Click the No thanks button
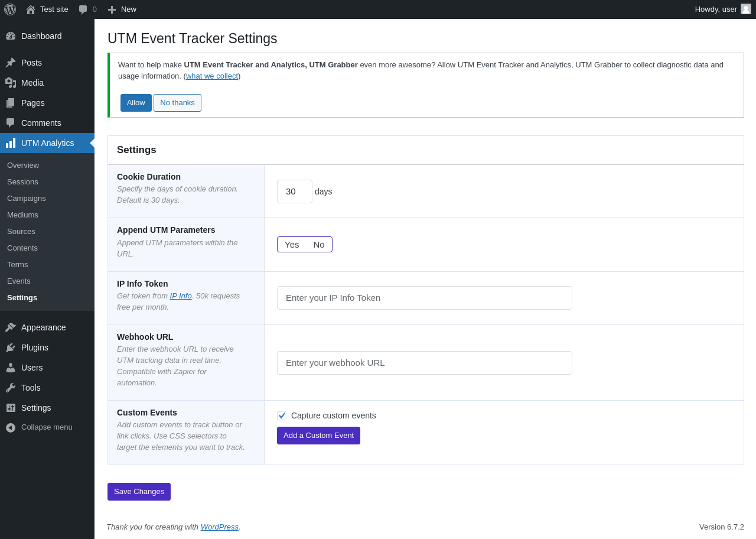 tap(177, 103)
